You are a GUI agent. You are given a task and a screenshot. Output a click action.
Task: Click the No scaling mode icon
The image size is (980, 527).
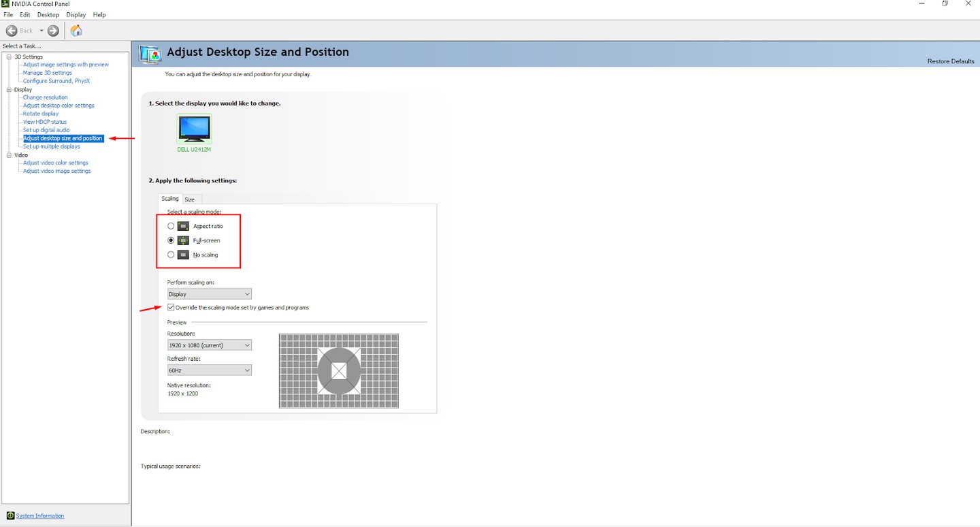[x=182, y=254]
